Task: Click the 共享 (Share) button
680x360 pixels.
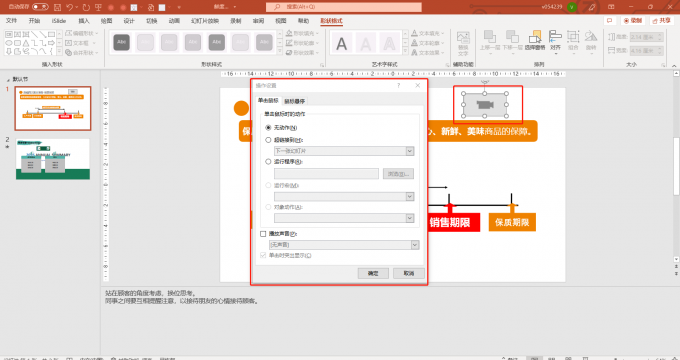Action: pos(662,20)
